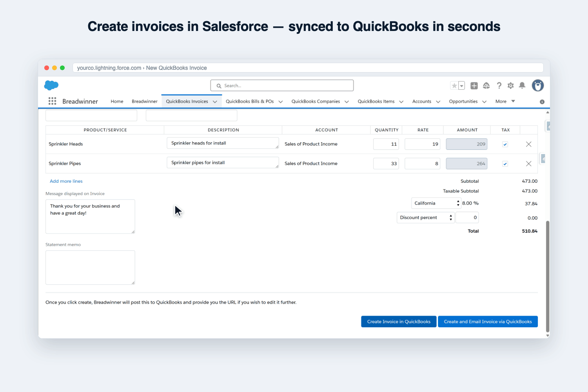Click rate field showing 8

click(x=422, y=164)
